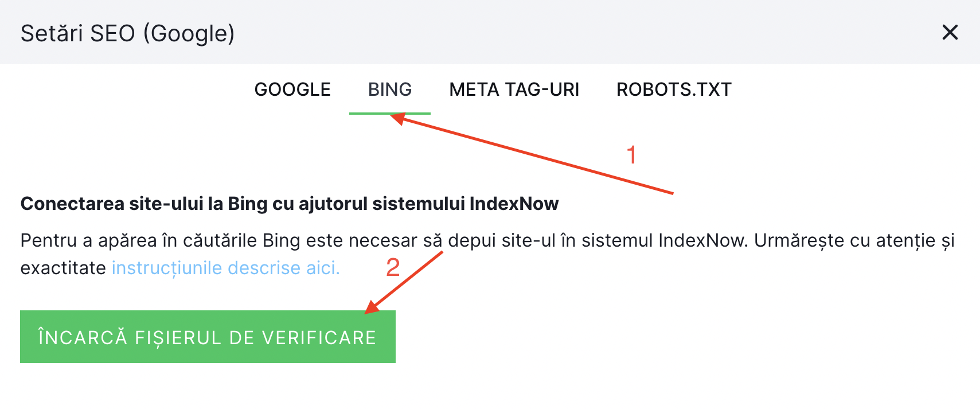Open the META TAG-URI tab
This screenshot has width=980, height=409.
click(514, 89)
